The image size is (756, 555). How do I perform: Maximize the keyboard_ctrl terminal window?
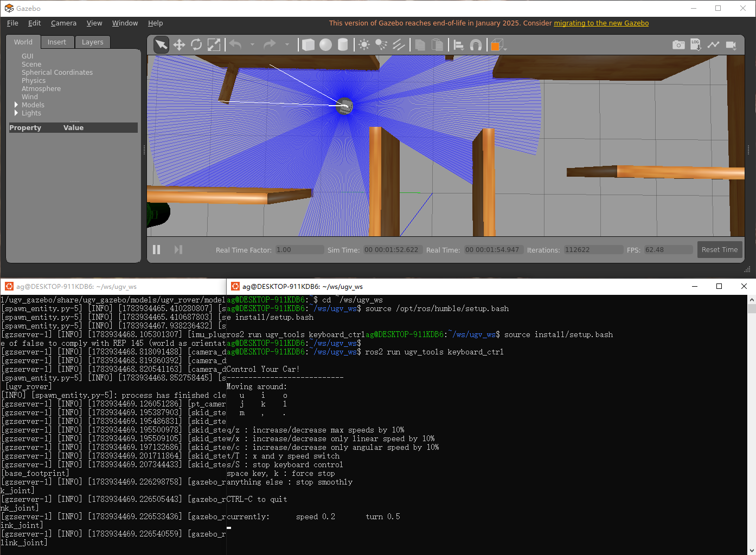pos(719,286)
